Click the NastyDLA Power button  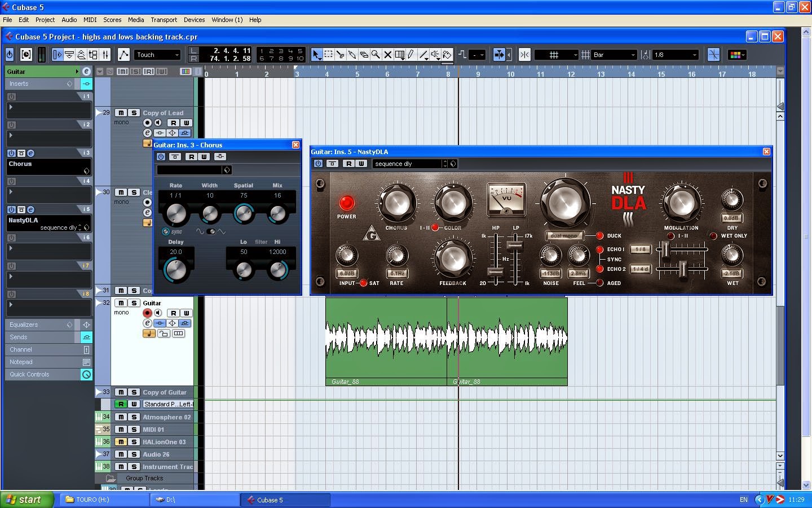(x=346, y=203)
